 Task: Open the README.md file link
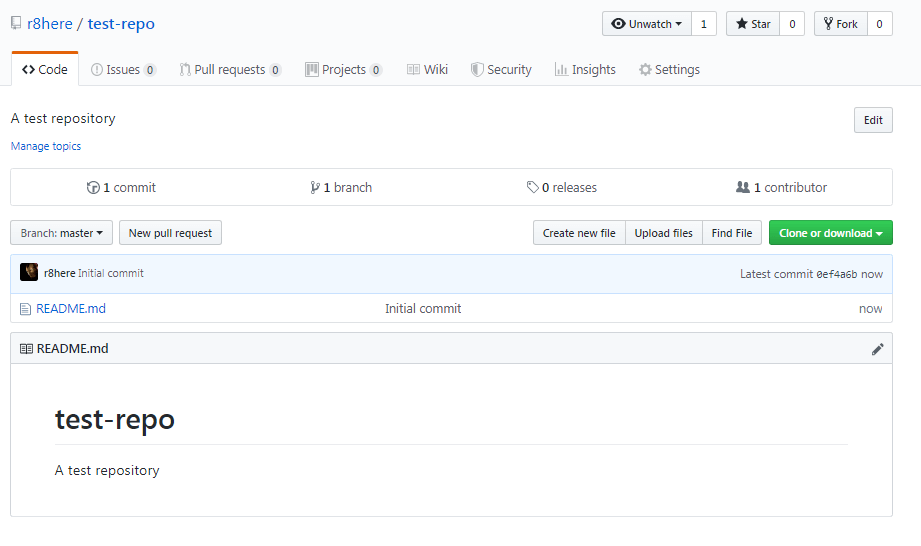coord(71,309)
